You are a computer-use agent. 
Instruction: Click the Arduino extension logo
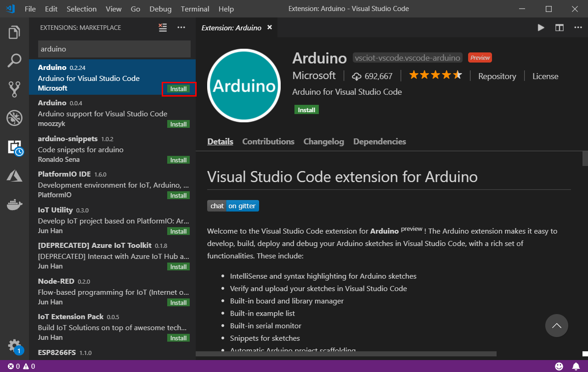244,86
